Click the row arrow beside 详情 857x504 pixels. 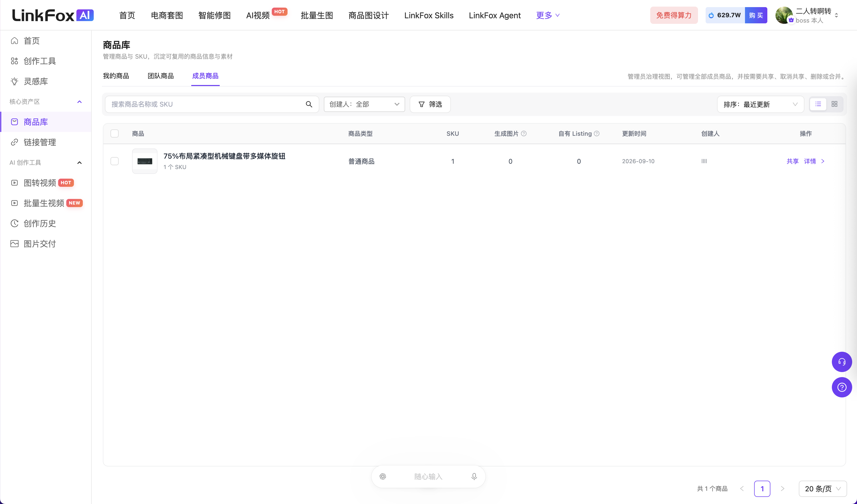(x=823, y=161)
